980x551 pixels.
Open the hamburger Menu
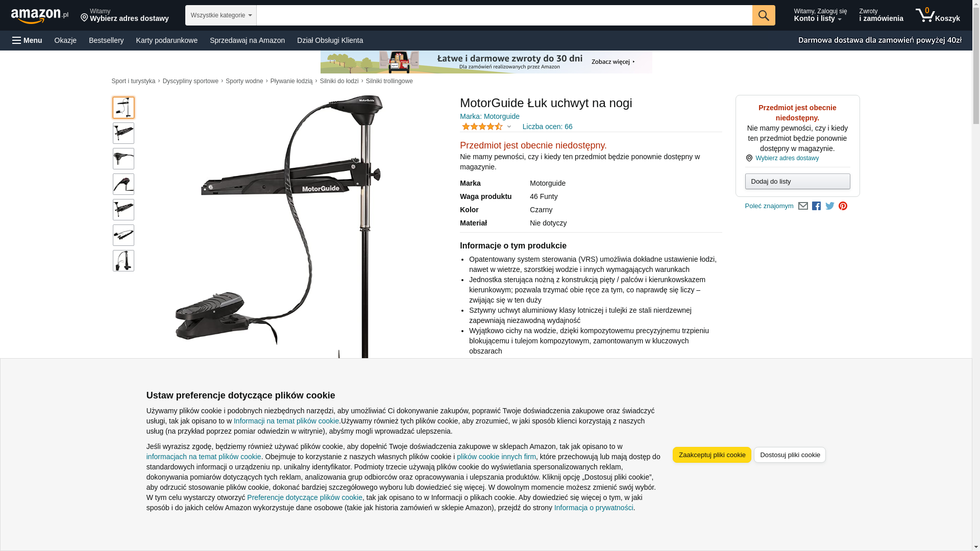[28, 40]
